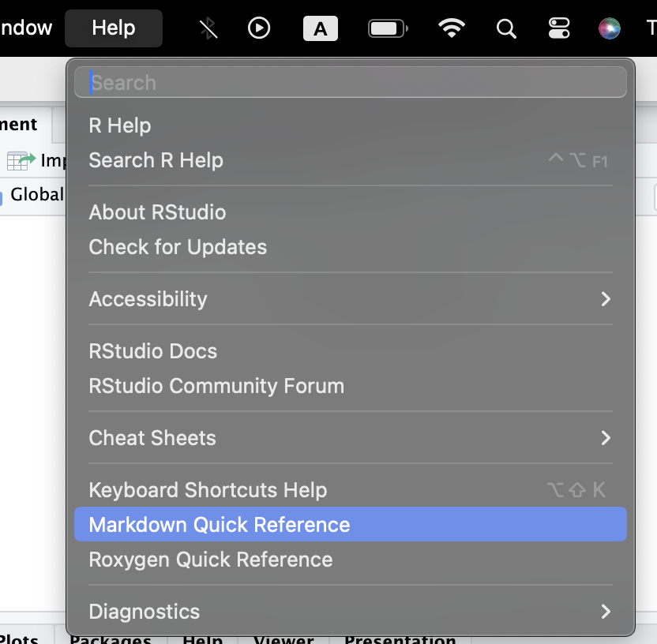Expand the Diagnostics submenu

(351, 612)
